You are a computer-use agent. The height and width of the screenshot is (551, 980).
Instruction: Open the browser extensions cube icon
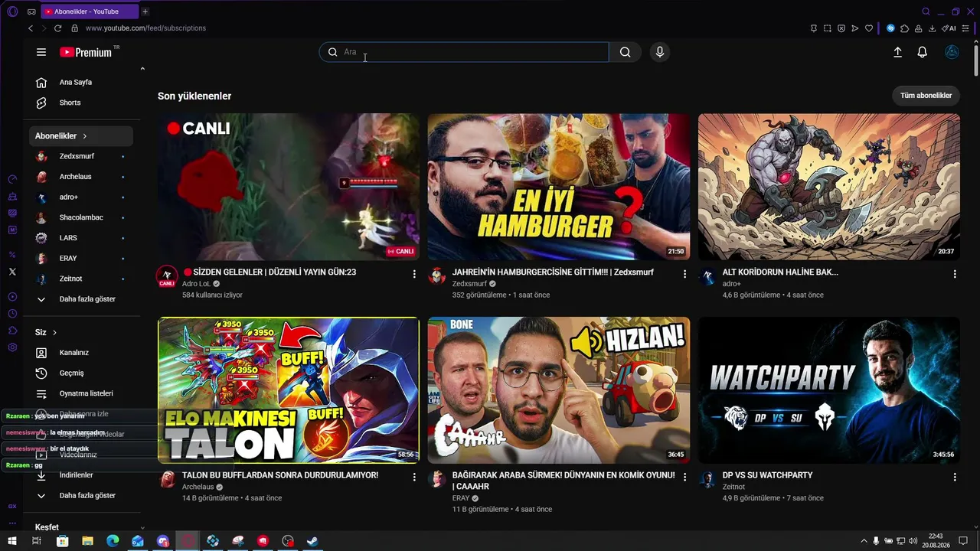pos(905,28)
